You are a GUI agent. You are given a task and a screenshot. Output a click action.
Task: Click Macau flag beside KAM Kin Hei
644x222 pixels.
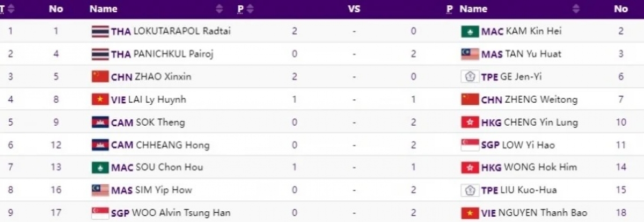pyautogui.click(x=470, y=31)
